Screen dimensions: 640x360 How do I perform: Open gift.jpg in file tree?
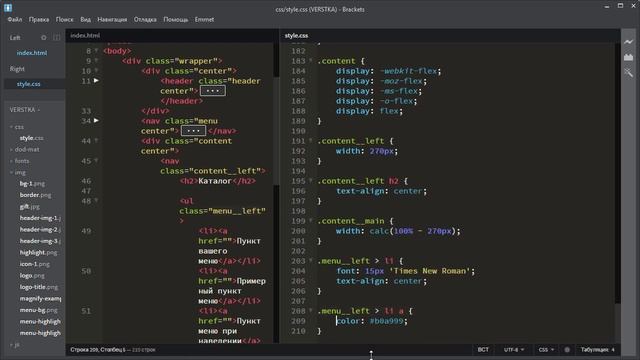click(30, 207)
